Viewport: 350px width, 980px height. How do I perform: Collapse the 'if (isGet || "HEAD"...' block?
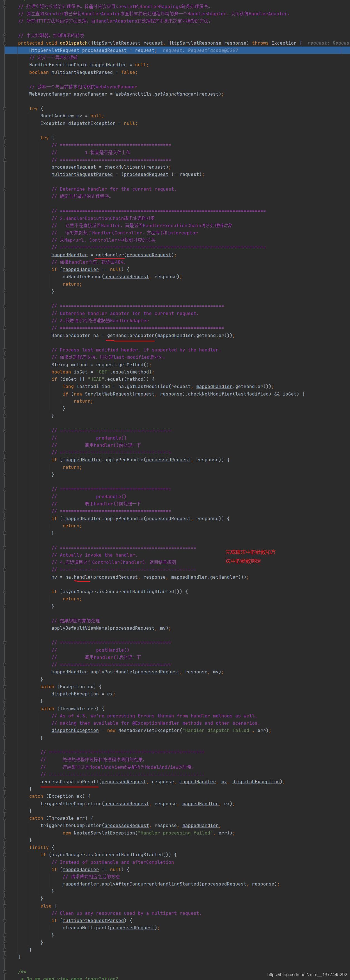(4, 379)
